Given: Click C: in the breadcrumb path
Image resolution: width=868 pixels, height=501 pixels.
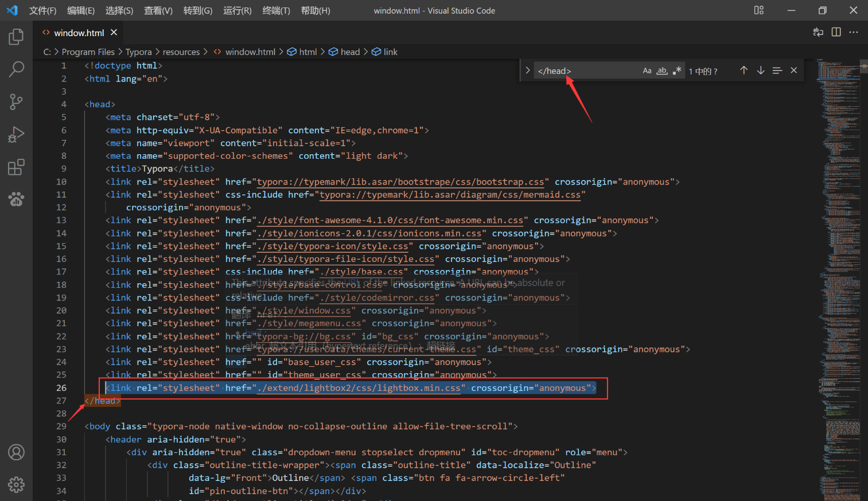Looking at the screenshot, I should [47, 52].
